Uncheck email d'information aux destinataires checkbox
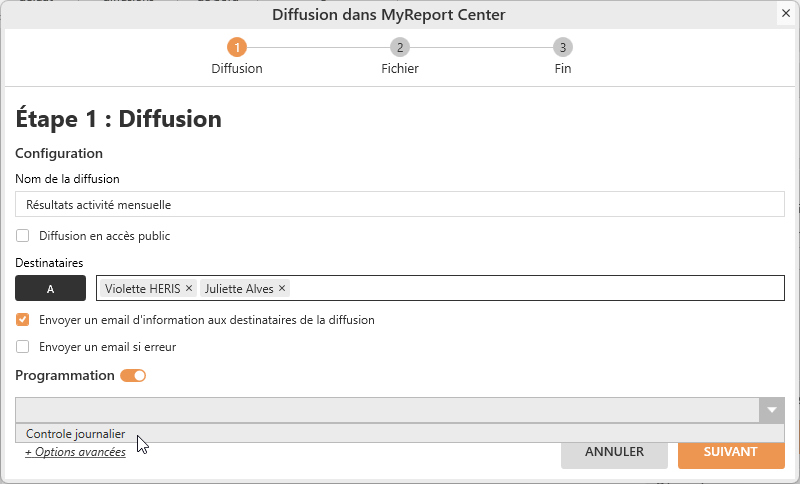Screen dimensions: 800x484 coord(23,320)
